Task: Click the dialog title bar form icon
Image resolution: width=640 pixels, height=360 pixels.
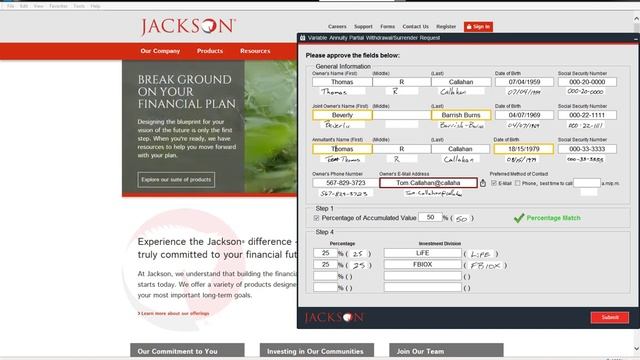Action: pos(302,38)
